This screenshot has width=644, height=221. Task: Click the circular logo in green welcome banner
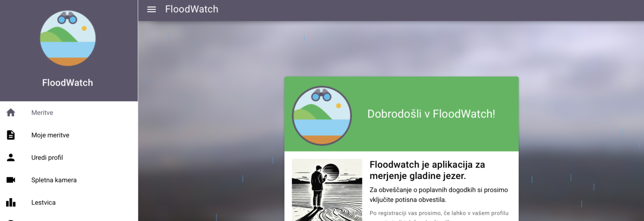coord(322,115)
